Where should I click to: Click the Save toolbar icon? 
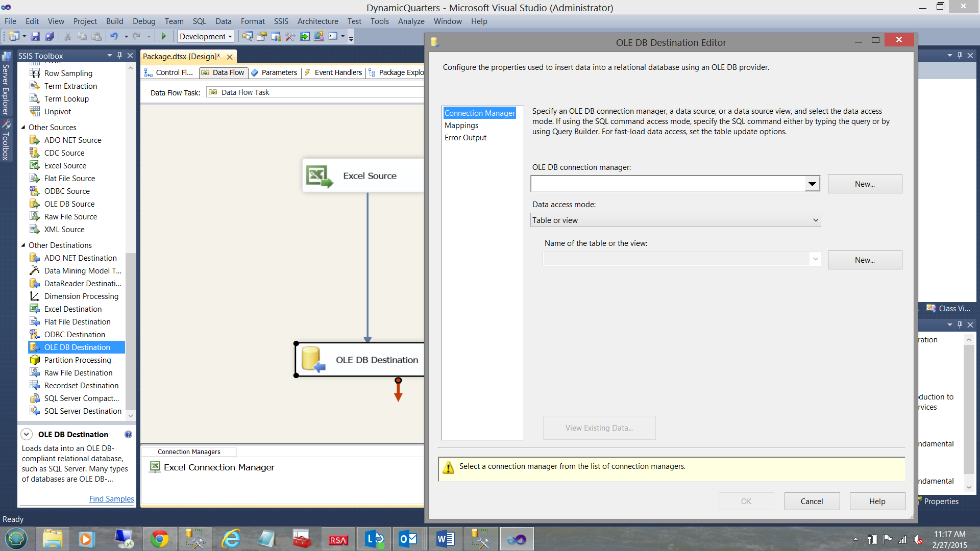[x=35, y=36]
